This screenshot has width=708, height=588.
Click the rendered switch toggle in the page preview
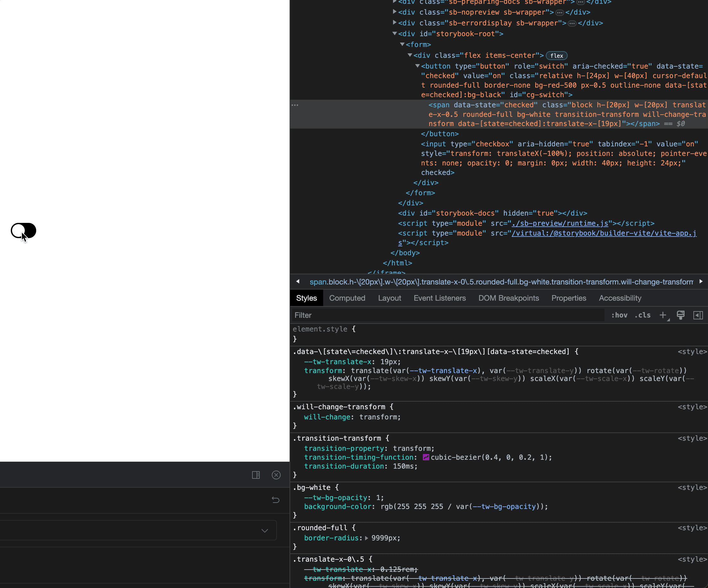tap(23, 231)
